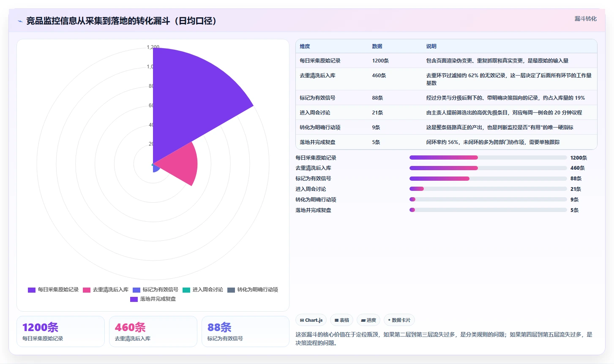
Task: Click the progress bar for 标记为有效信号
Action: click(488, 179)
